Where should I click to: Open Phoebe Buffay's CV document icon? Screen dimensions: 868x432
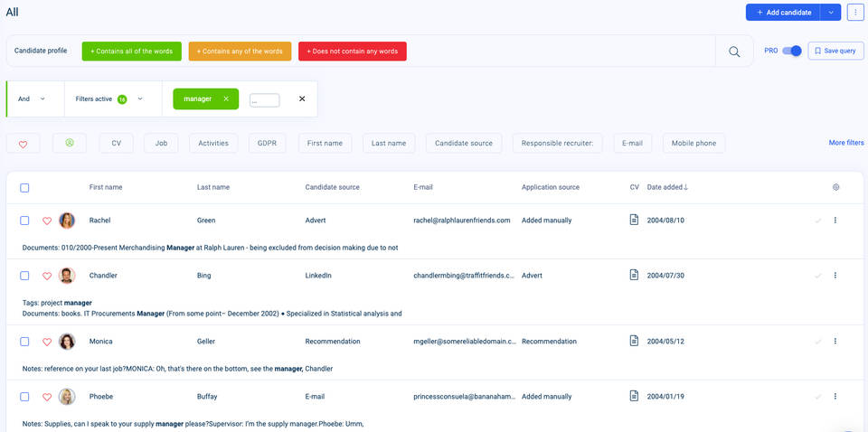click(635, 396)
